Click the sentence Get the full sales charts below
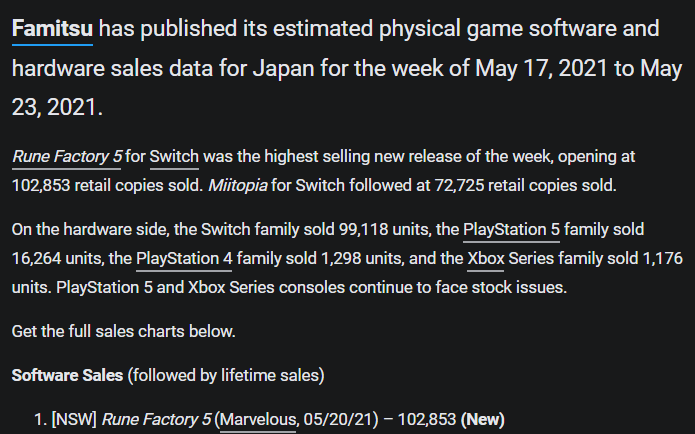Viewport: 695px width, 434px height. click(x=124, y=332)
